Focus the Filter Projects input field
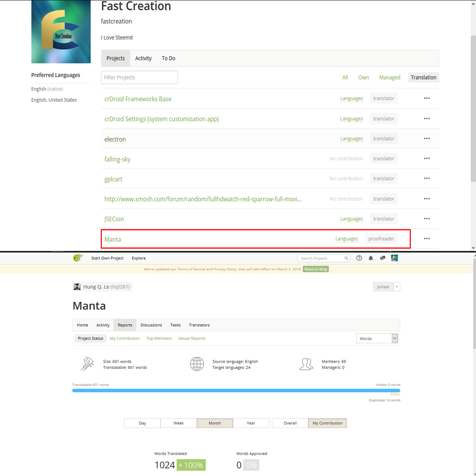Image resolution: width=476 pixels, height=476 pixels. click(x=139, y=78)
